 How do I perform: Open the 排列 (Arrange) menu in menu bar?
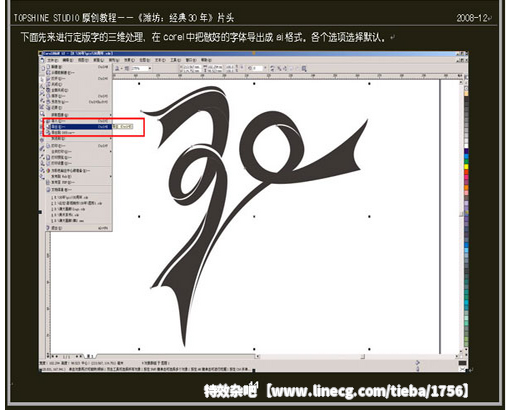(114, 60)
